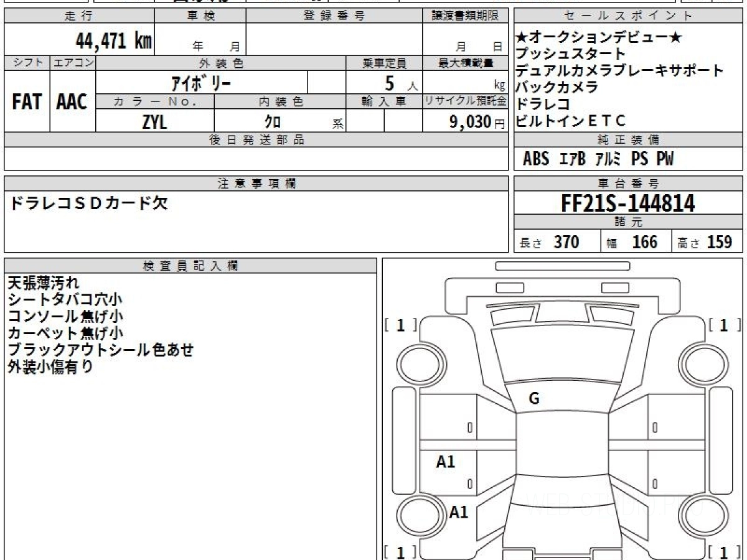Click the 検査員記入欄 header

190,266
